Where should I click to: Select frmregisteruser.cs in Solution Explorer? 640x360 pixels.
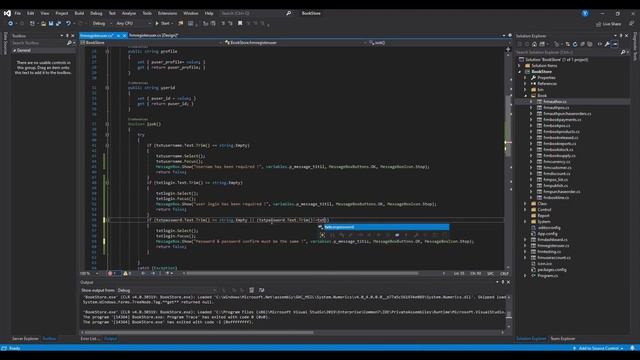(553, 245)
